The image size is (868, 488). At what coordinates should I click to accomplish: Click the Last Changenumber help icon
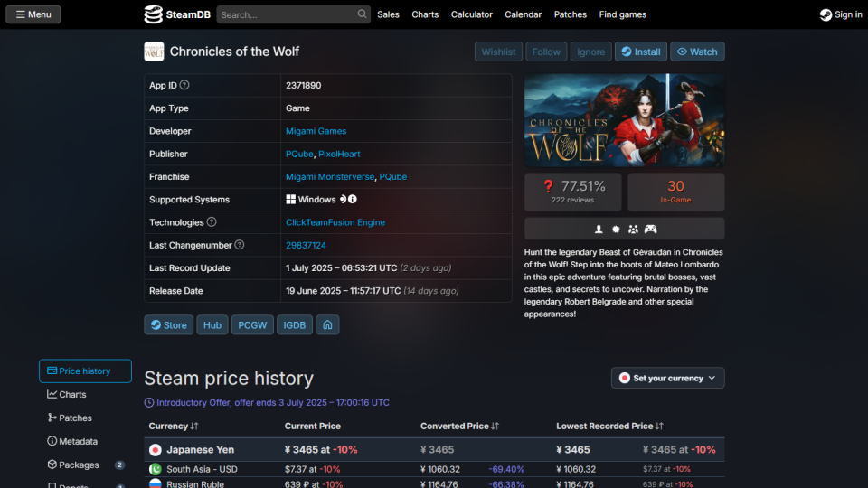point(239,245)
